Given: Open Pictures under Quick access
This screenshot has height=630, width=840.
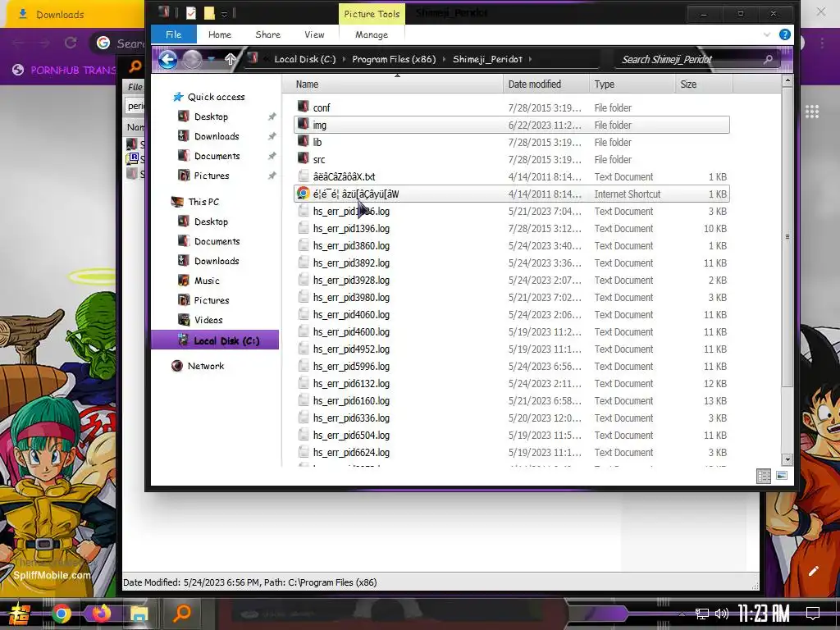Looking at the screenshot, I should pos(211,176).
